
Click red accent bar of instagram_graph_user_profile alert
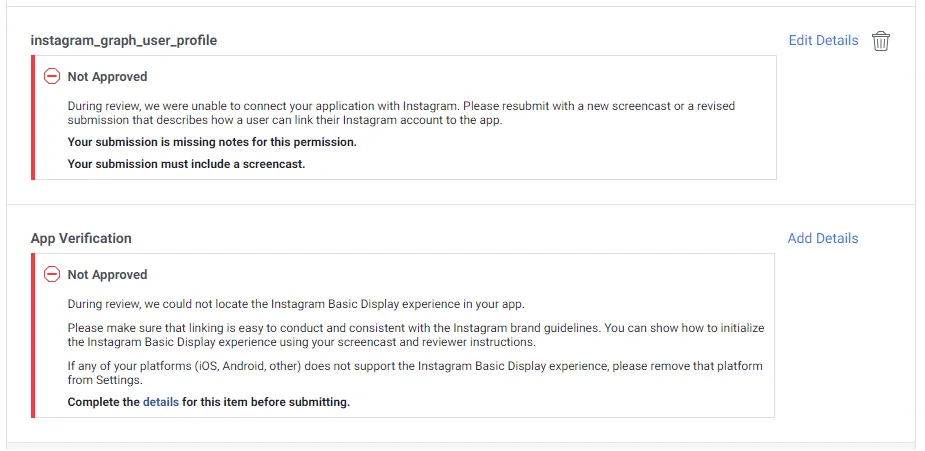coord(33,118)
